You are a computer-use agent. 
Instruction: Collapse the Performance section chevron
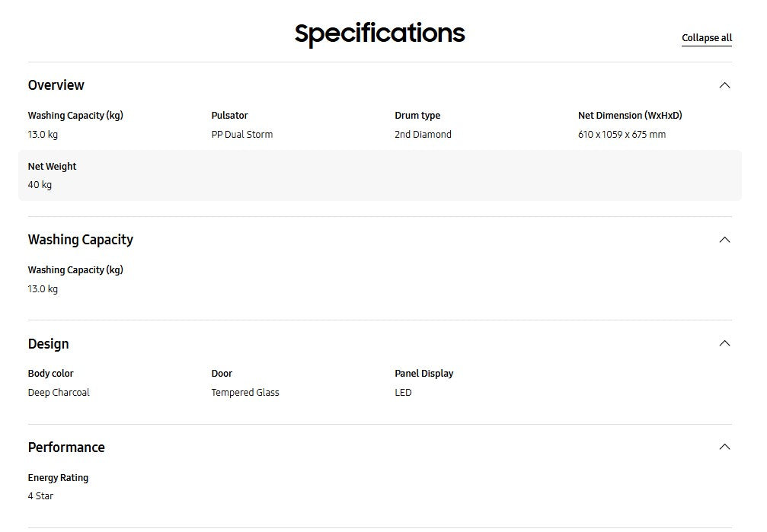724,447
